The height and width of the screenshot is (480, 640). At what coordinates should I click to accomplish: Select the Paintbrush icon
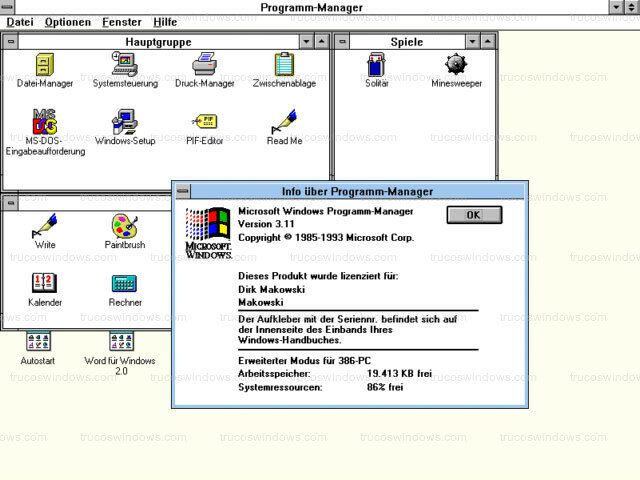click(125, 226)
